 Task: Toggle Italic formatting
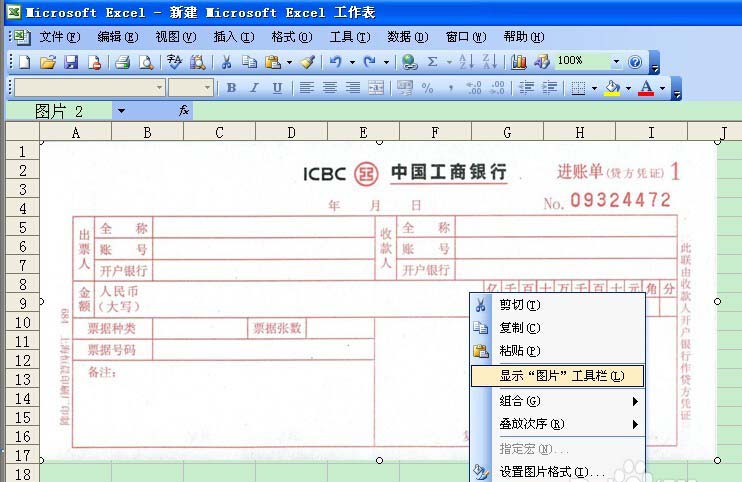[253, 88]
